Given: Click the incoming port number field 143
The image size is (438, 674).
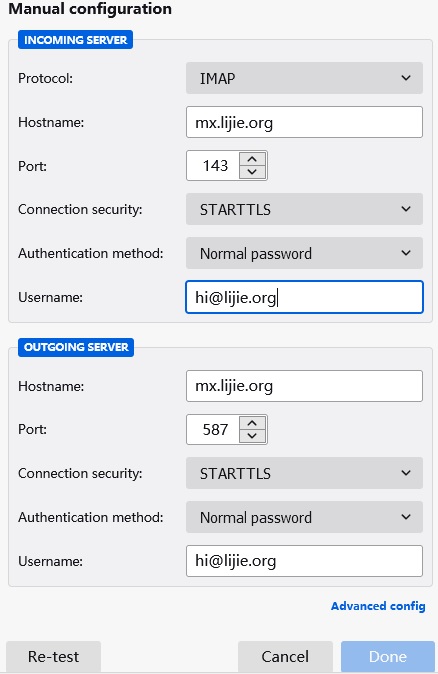Looking at the screenshot, I should 213,165.
